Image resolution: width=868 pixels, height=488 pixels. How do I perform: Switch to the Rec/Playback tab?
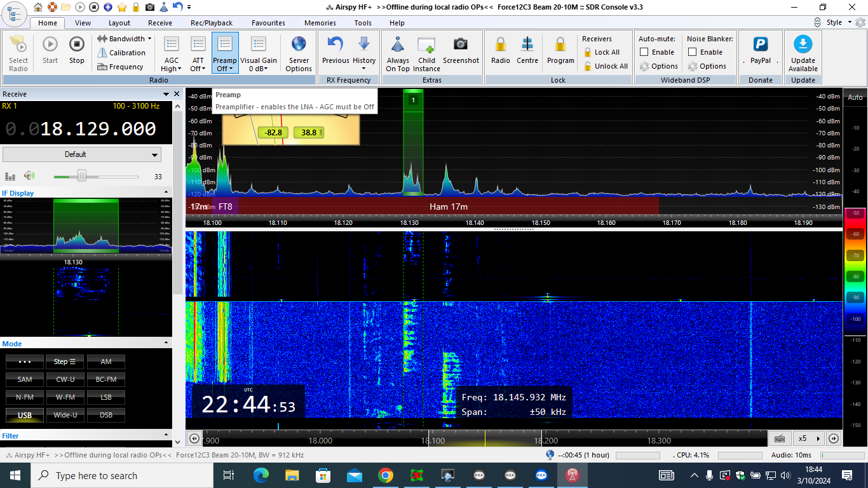[x=212, y=23]
